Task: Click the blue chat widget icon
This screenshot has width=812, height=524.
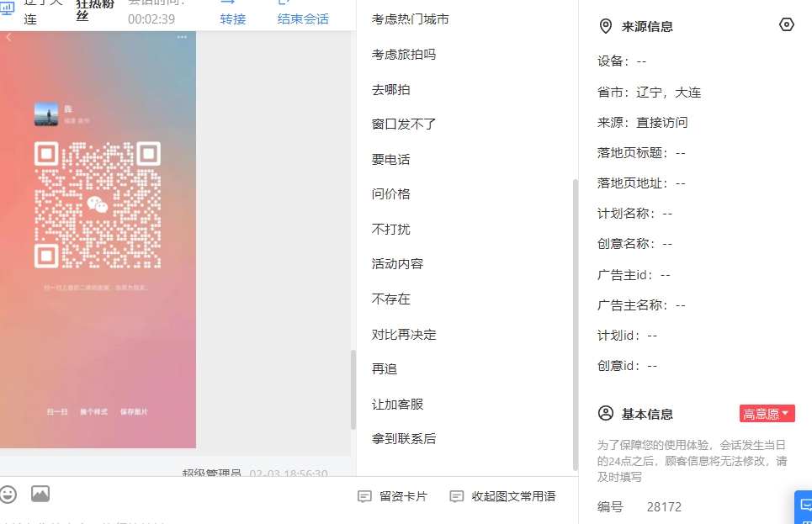Action: pyautogui.click(x=805, y=505)
